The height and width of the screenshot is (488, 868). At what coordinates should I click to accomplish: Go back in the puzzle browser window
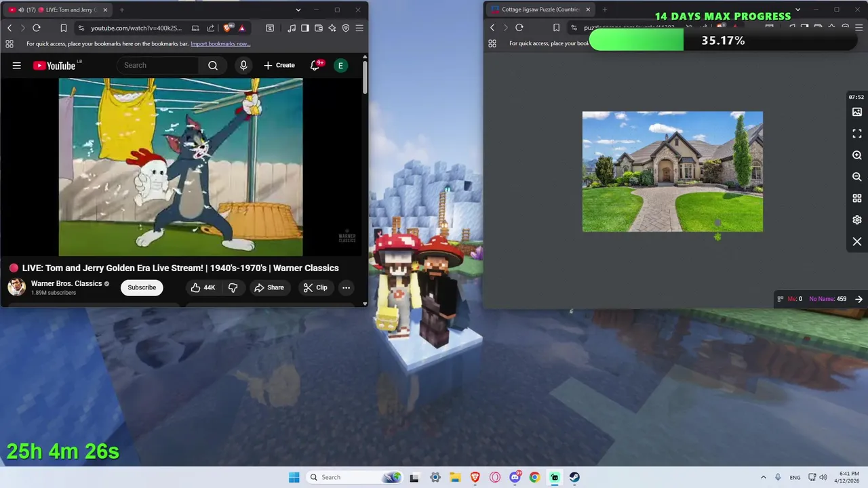pos(492,28)
